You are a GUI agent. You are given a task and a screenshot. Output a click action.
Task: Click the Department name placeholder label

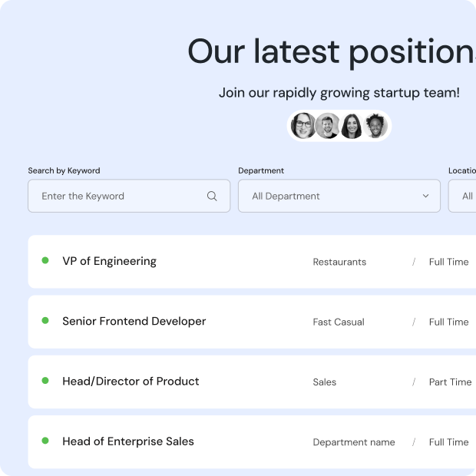click(354, 441)
